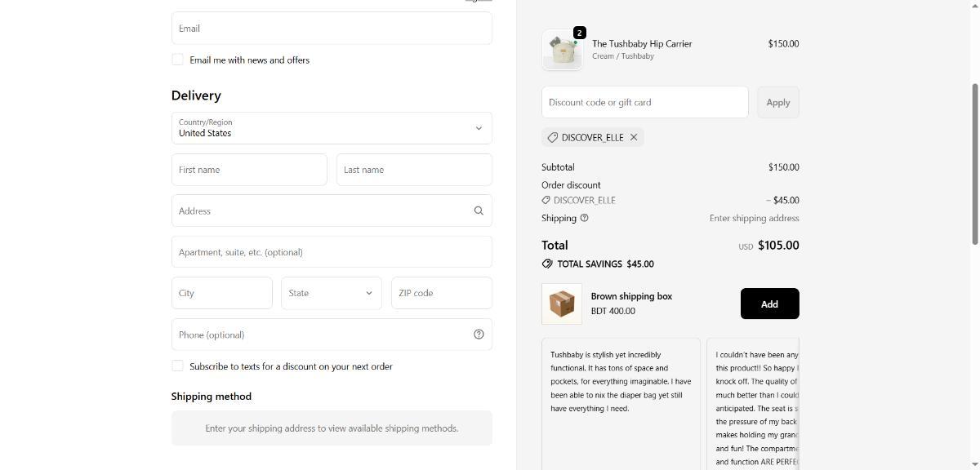Image resolution: width=980 pixels, height=470 pixels.
Task: Enable subscribe to texts for discount
Action: (x=177, y=366)
